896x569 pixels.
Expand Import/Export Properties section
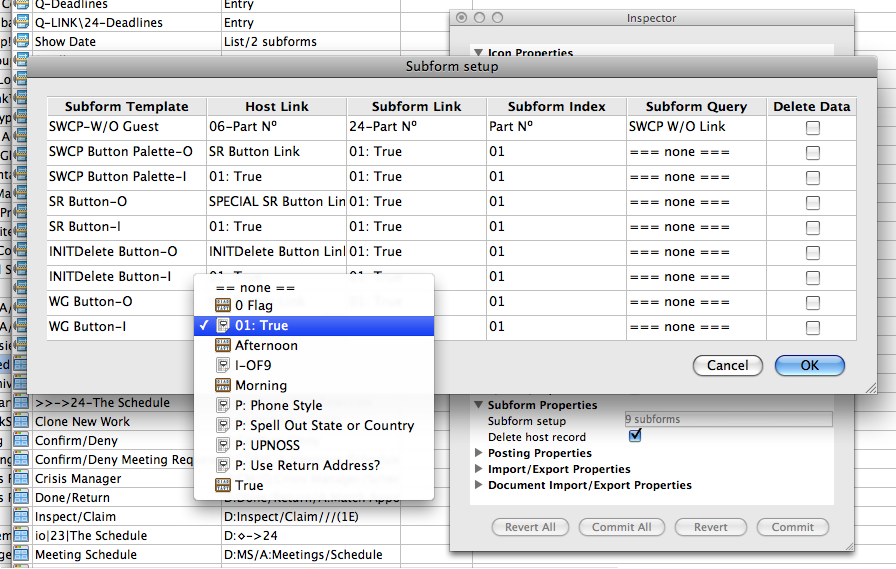click(x=478, y=470)
